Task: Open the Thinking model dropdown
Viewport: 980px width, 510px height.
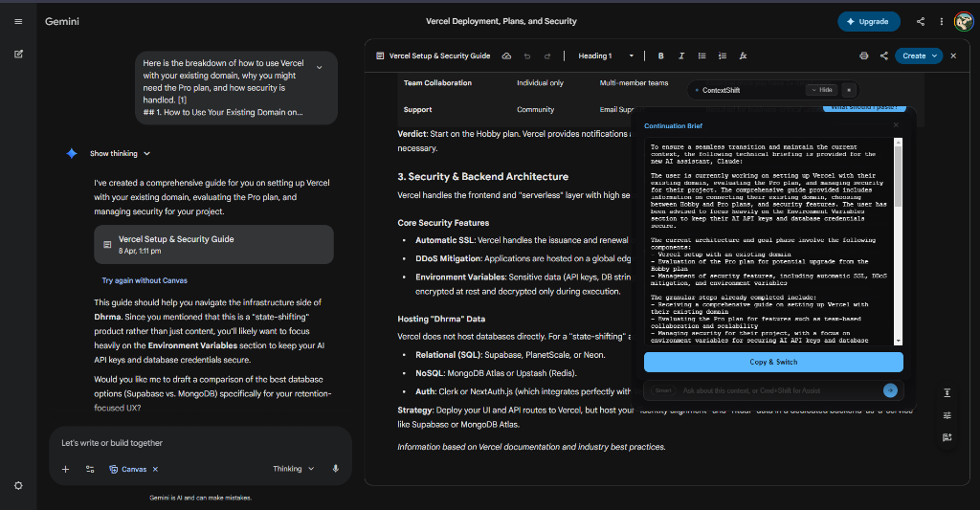Action: (x=293, y=469)
